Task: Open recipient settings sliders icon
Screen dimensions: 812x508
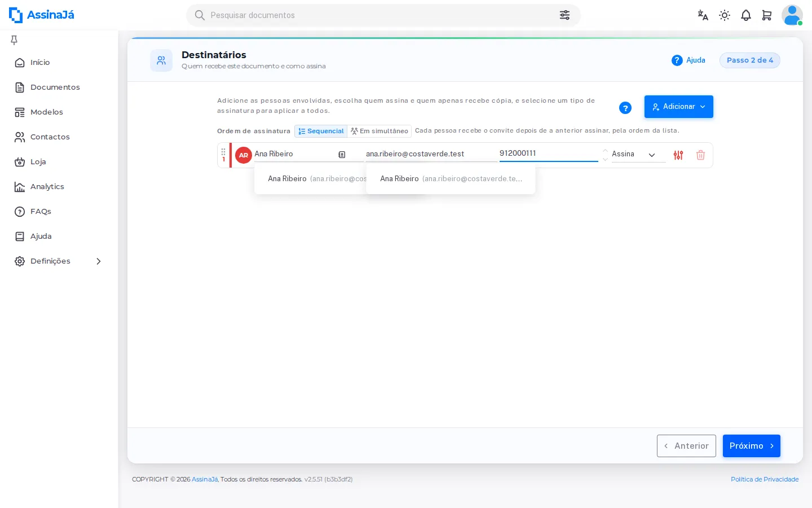Action: [678, 155]
